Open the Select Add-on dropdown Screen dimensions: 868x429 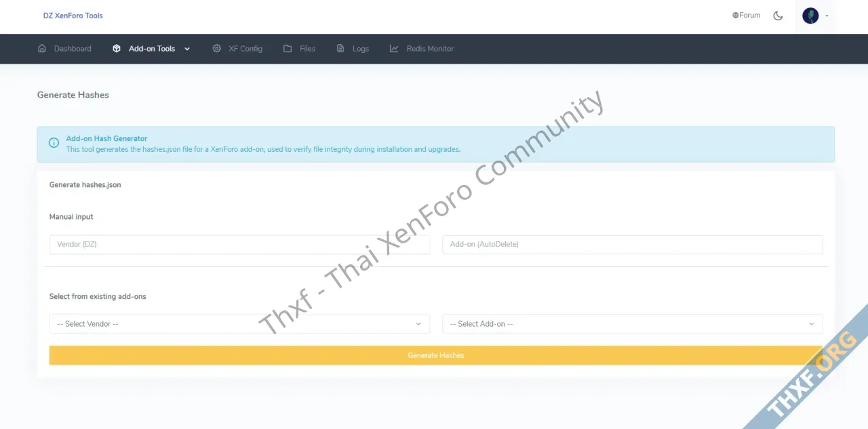pos(632,324)
